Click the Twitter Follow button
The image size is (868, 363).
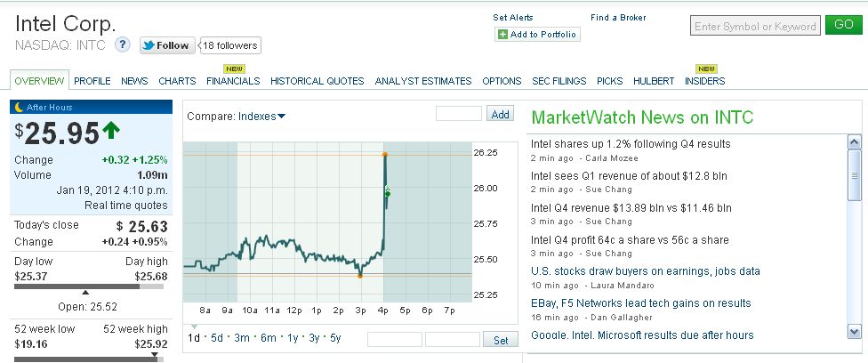(166, 45)
